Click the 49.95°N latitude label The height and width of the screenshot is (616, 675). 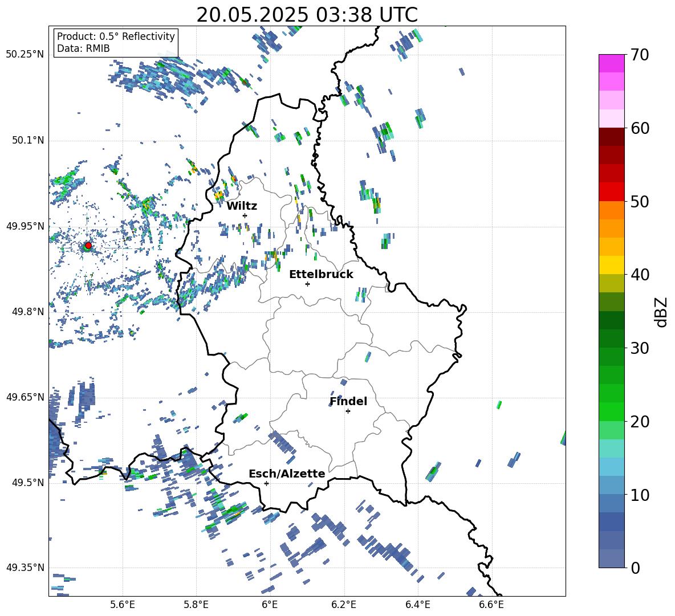coord(25,226)
